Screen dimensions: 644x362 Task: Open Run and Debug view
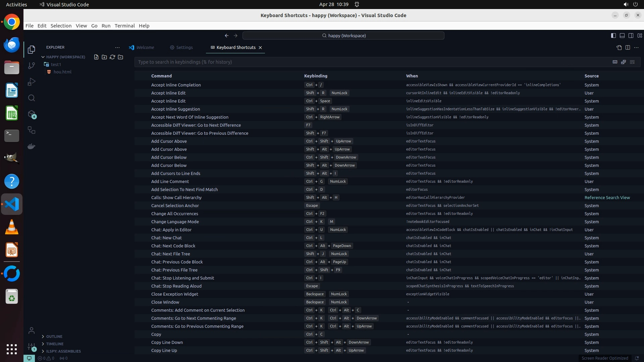tap(32, 82)
